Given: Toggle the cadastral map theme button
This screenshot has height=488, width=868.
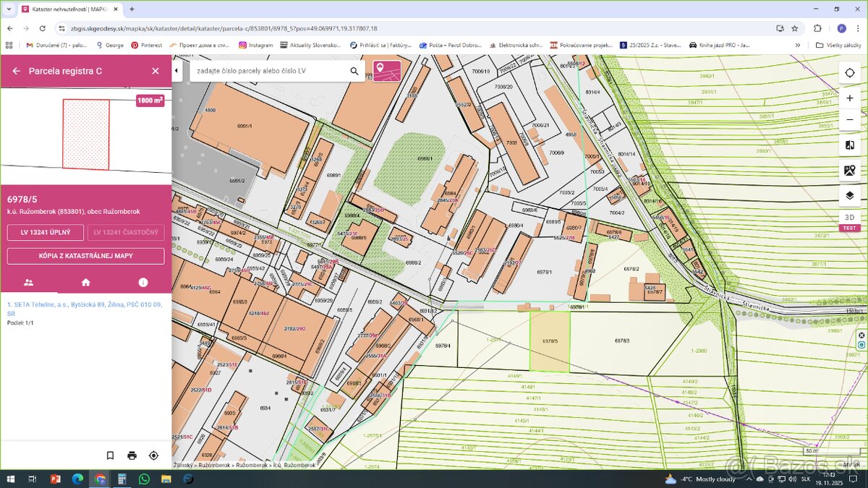Looking at the screenshot, I should pyautogui.click(x=387, y=71).
